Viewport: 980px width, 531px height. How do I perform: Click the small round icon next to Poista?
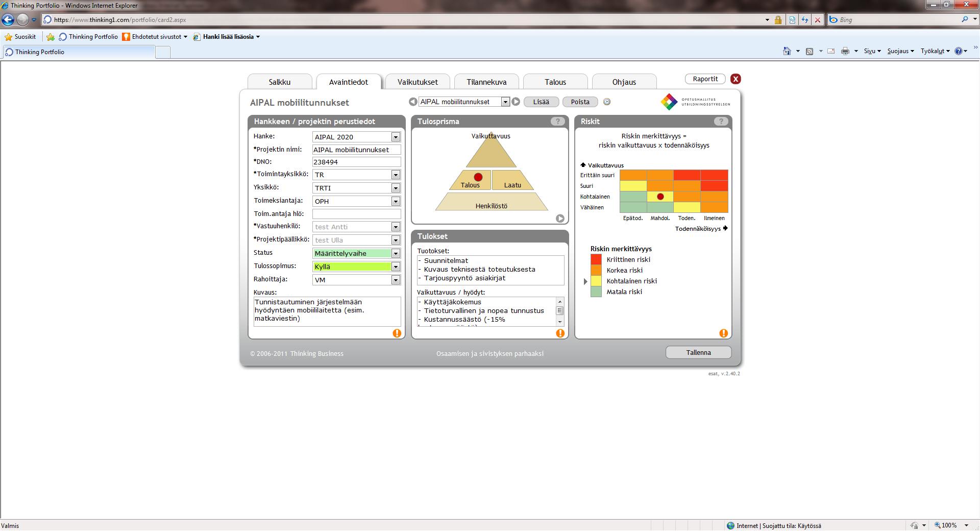tap(607, 102)
